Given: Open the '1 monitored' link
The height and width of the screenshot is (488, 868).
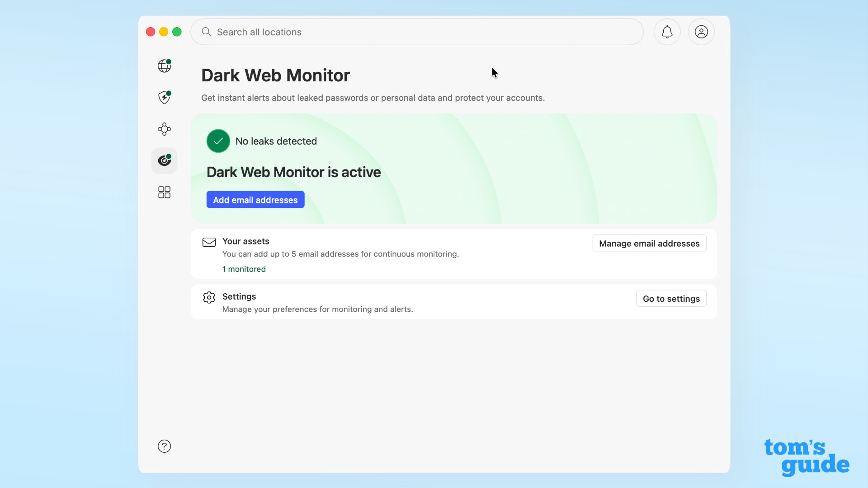Looking at the screenshot, I should point(244,269).
